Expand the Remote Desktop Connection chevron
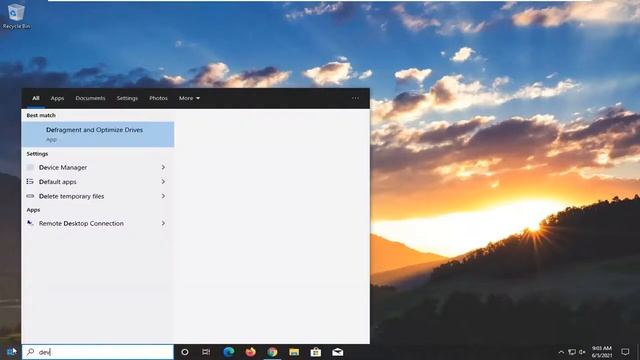Viewport: 640px width, 360px height. (163, 223)
